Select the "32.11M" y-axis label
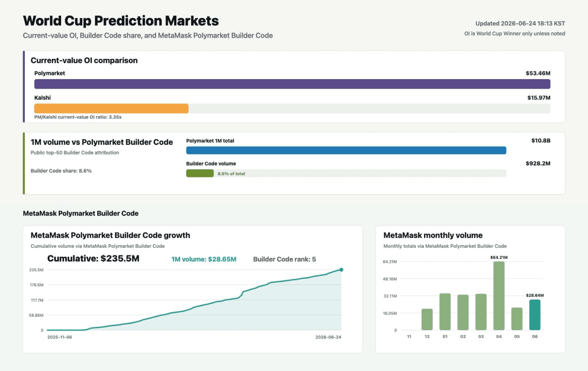This screenshot has height=371, width=588. tap(389, 296)
